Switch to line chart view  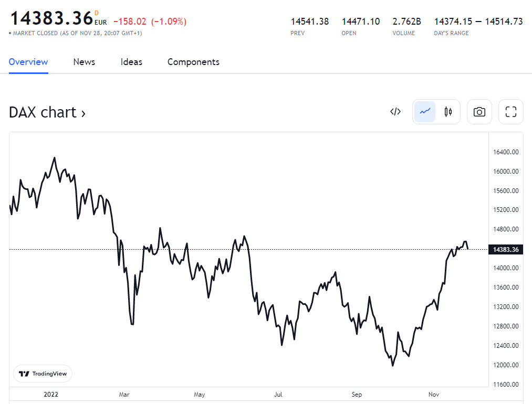[425, 112]
